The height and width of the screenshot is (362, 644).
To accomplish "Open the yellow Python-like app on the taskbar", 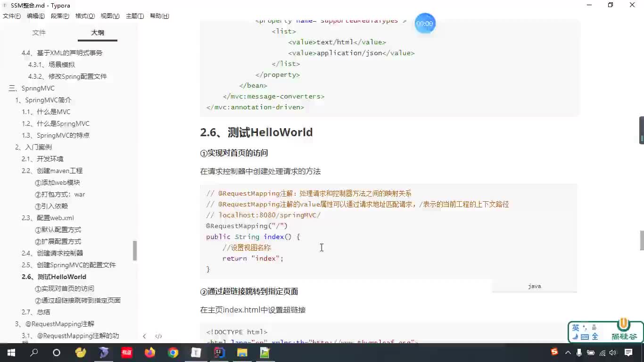I will tap(81, 353).
